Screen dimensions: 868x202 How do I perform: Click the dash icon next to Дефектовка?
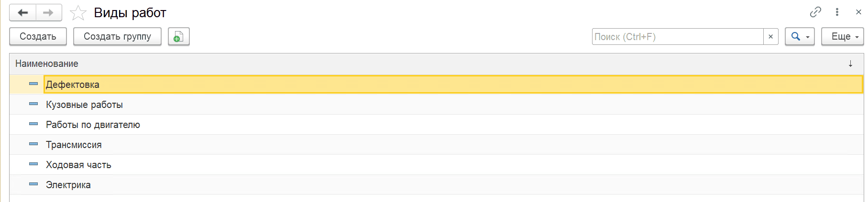pyautogui.click(x=33, y=84)
